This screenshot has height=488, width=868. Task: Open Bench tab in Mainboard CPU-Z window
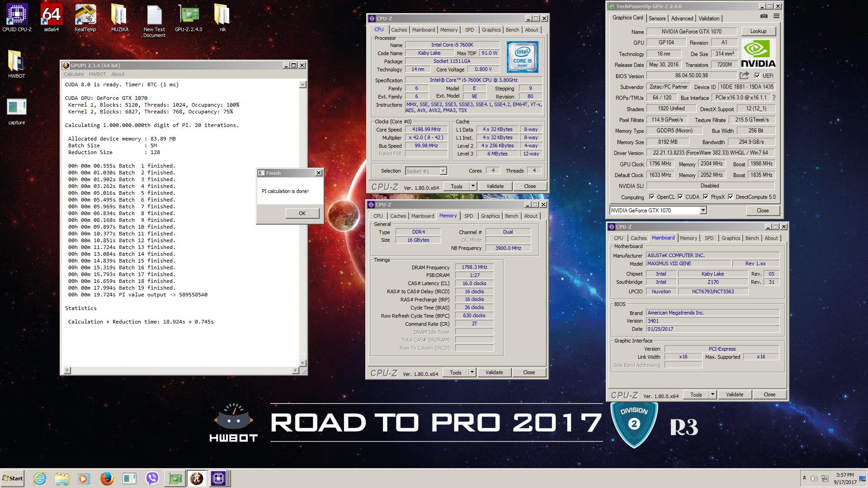pos(752,238)
